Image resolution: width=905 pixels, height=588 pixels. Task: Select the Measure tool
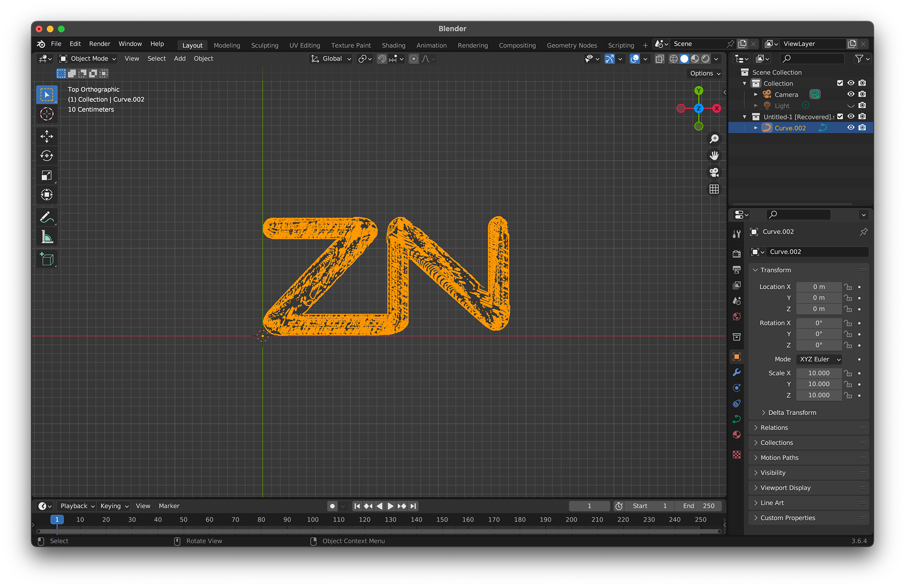pyautogui.click(x=47, y=237)
